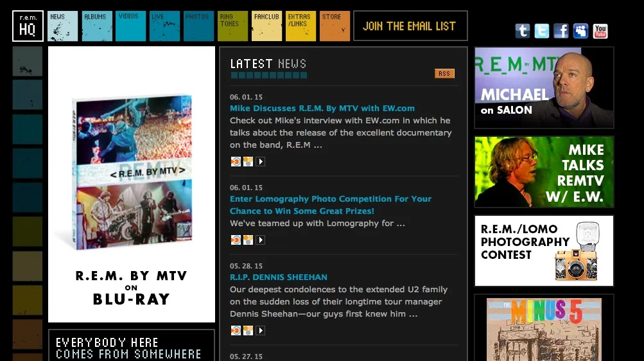Screen dimensions: 644x361
Task: Open the Extras/Links nav tab
Action: point(300,26)
